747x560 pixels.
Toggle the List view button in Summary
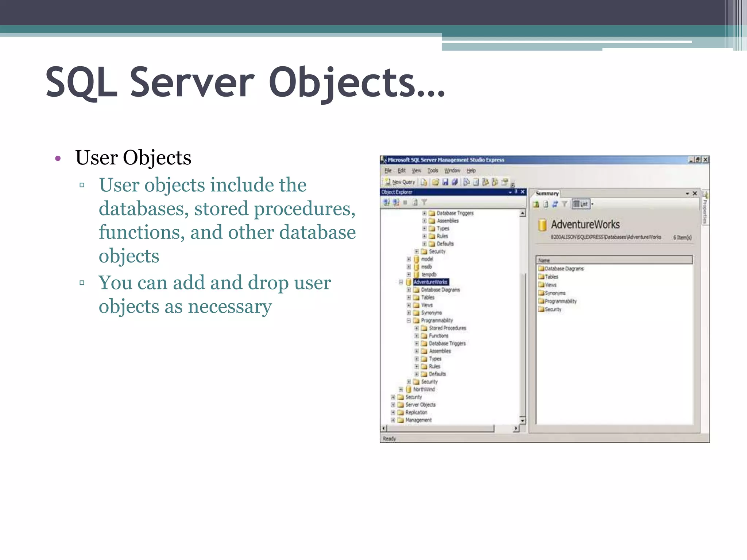pyautogui.click(x=581, y=204)
